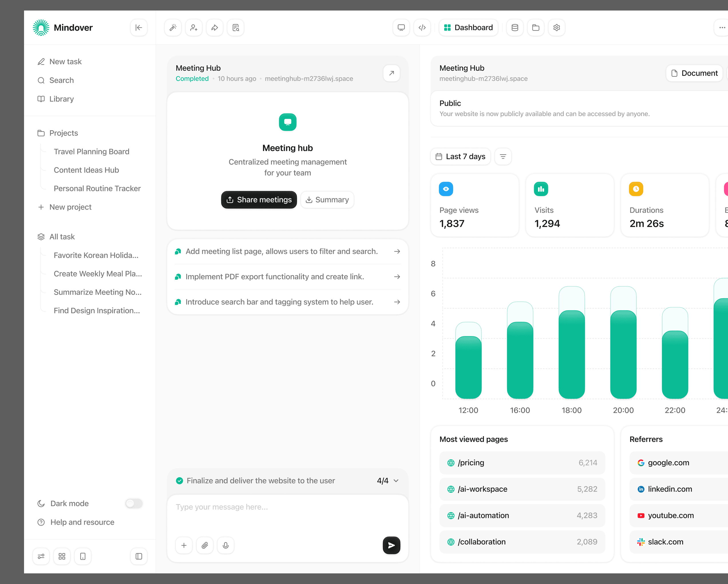Collapse the All task section
Image resolution: width=728 pixels, height=584 pixels.
pyautogui.click(x=56, y=237)
